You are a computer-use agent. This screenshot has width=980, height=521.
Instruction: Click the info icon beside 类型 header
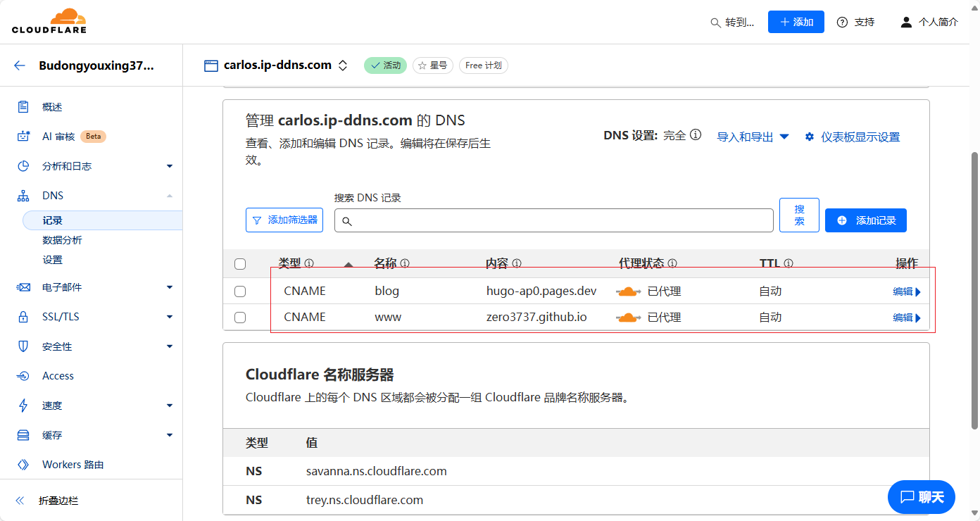point(309,263)
